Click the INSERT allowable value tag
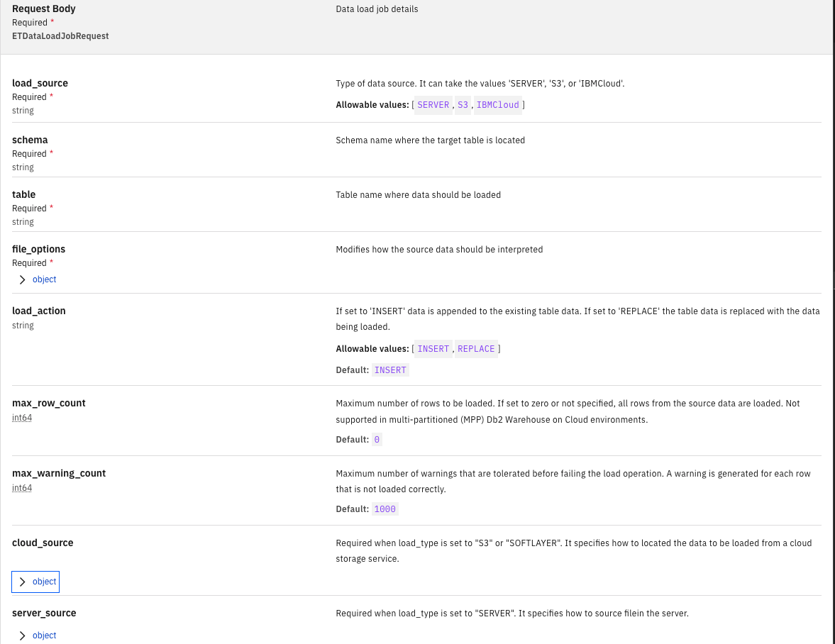 [433, 349]
